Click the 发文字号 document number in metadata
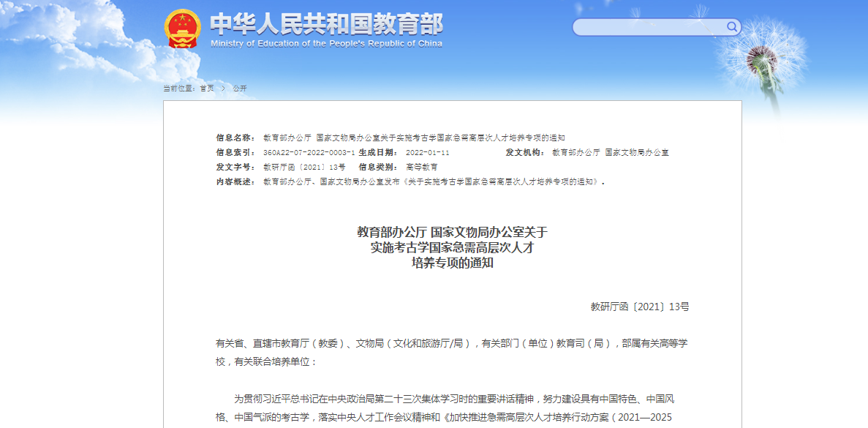868x428 pixels. pyautogui.click(x=304, y=167)
